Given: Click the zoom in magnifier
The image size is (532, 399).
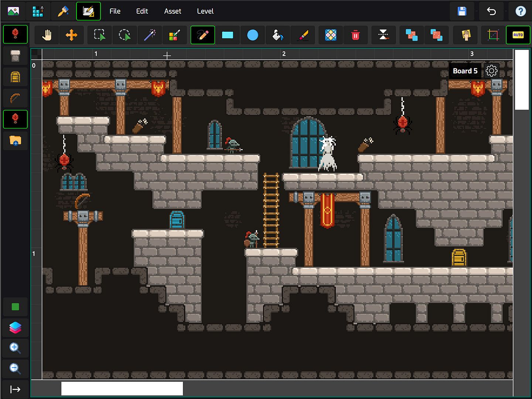Looking at the screenshot, I should pos(15,348).
